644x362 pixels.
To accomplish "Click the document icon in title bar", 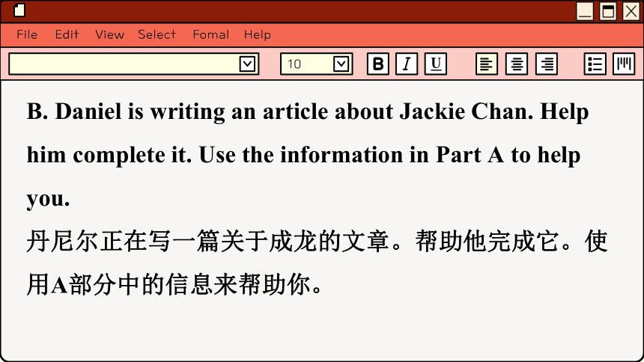I will 19,10.
